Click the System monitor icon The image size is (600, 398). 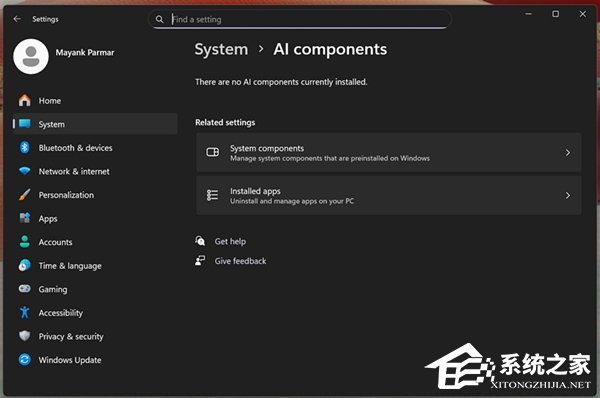[25, 124]
